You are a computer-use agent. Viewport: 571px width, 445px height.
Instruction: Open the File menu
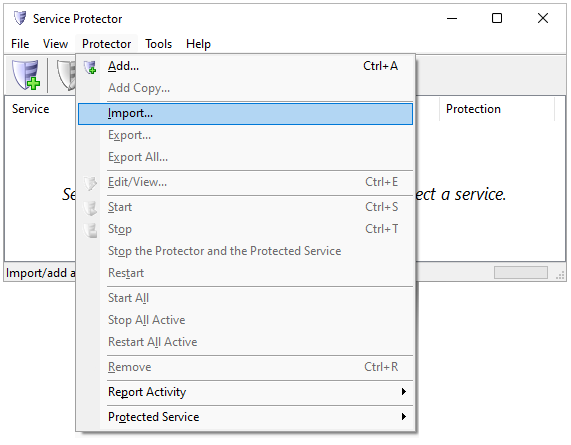20,44
